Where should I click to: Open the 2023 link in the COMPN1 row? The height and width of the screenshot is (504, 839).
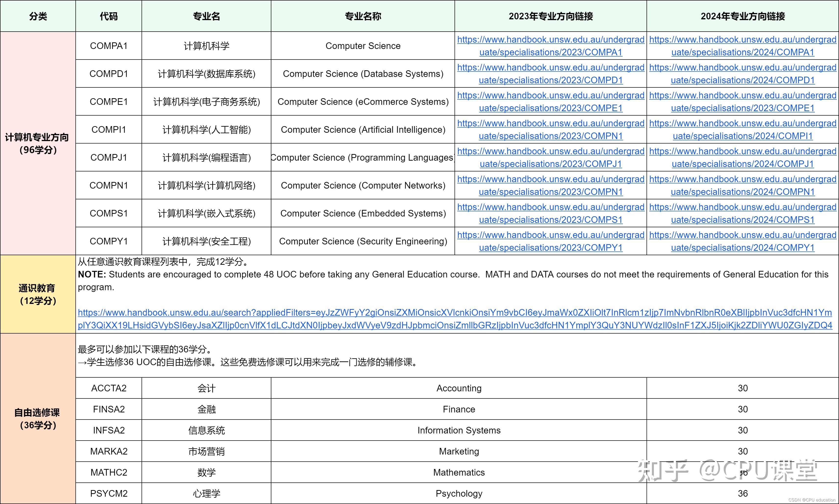click(550, 185)
